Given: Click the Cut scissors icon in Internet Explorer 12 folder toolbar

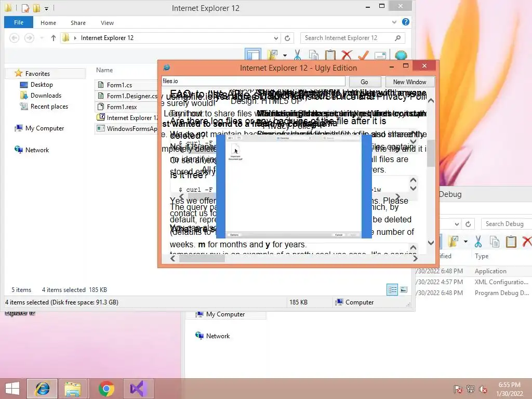Looking at the screenshot, I should coord(298,55).
